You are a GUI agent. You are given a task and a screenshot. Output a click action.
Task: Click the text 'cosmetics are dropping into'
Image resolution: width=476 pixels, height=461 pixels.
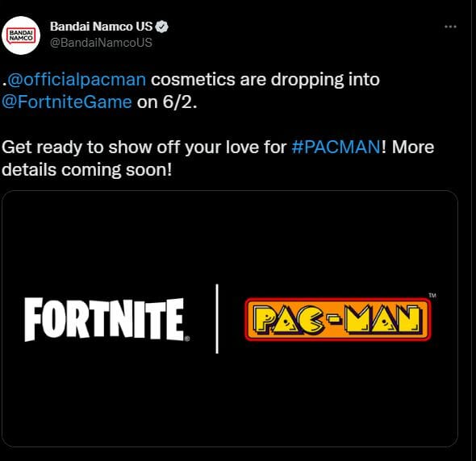(x=265, y=80)
